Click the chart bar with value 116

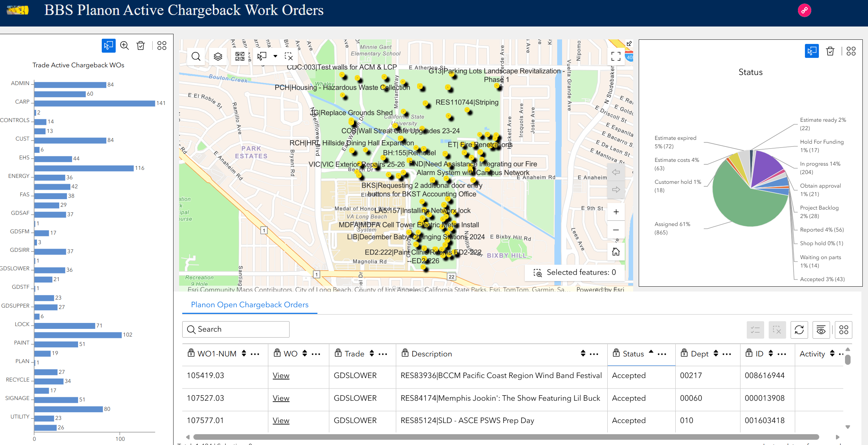[x=84, y=168]
